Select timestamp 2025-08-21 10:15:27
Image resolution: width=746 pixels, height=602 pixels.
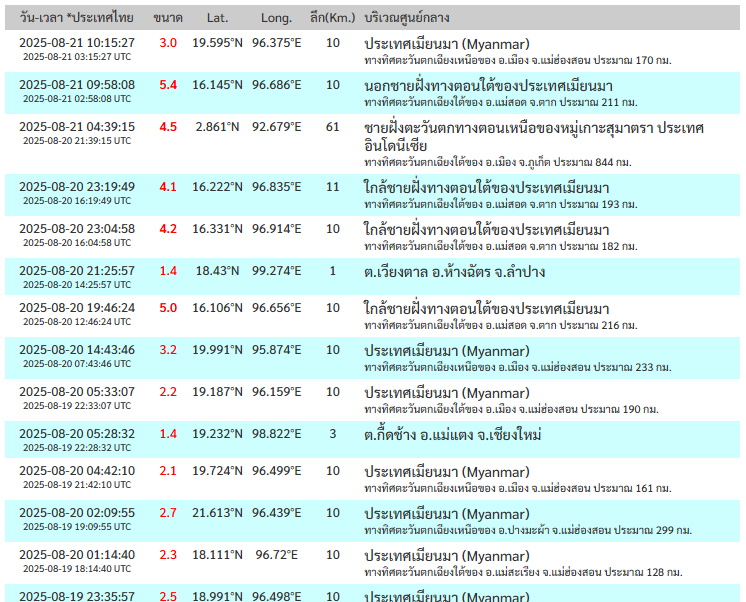(x=77, y=43)
